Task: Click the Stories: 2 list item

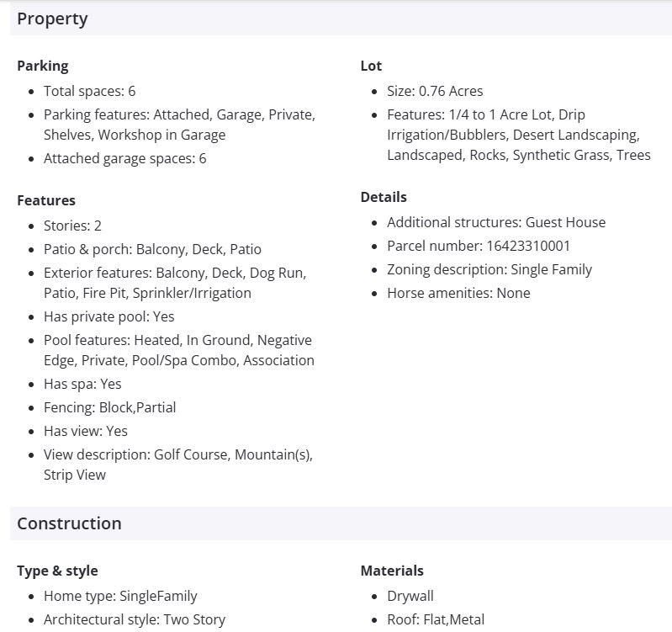Action: click(x=72, y=226)
